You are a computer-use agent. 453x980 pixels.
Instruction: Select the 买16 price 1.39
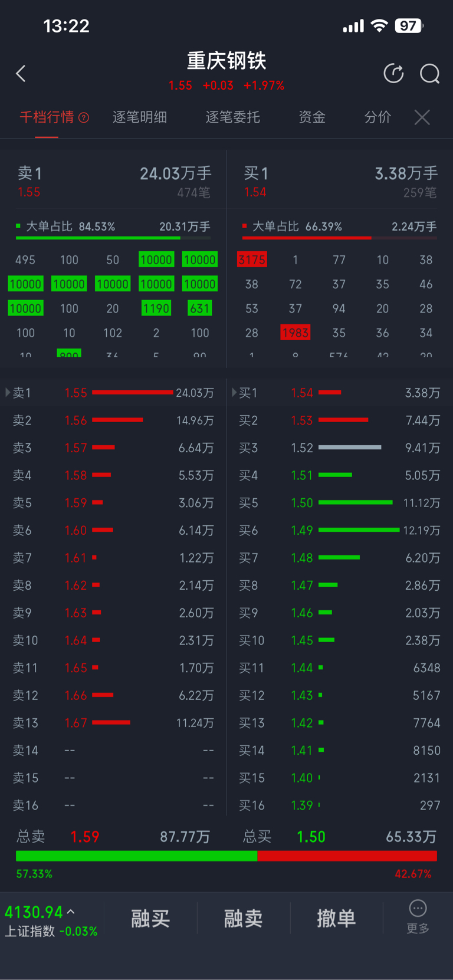click(302, 805)
